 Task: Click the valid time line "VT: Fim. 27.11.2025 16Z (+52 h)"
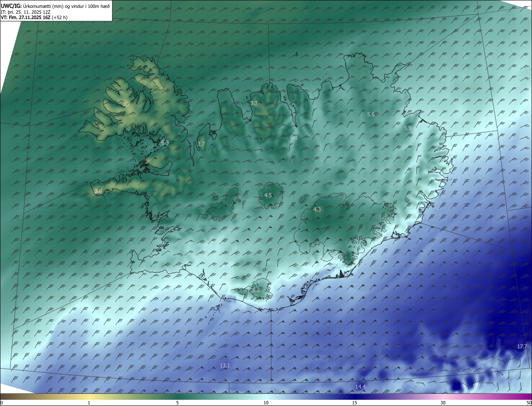coord(34,17)
